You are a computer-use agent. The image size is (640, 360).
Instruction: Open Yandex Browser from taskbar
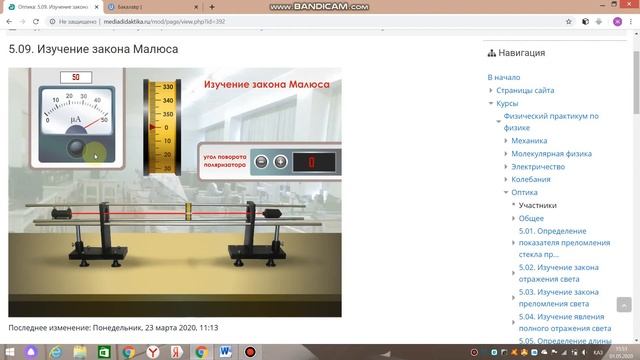coord(153,352)
